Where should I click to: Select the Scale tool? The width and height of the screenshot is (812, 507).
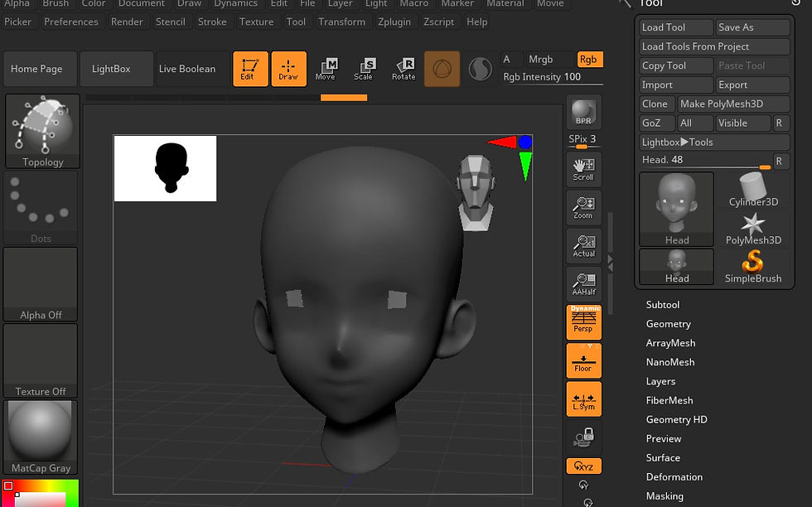(x=364, y=69)
